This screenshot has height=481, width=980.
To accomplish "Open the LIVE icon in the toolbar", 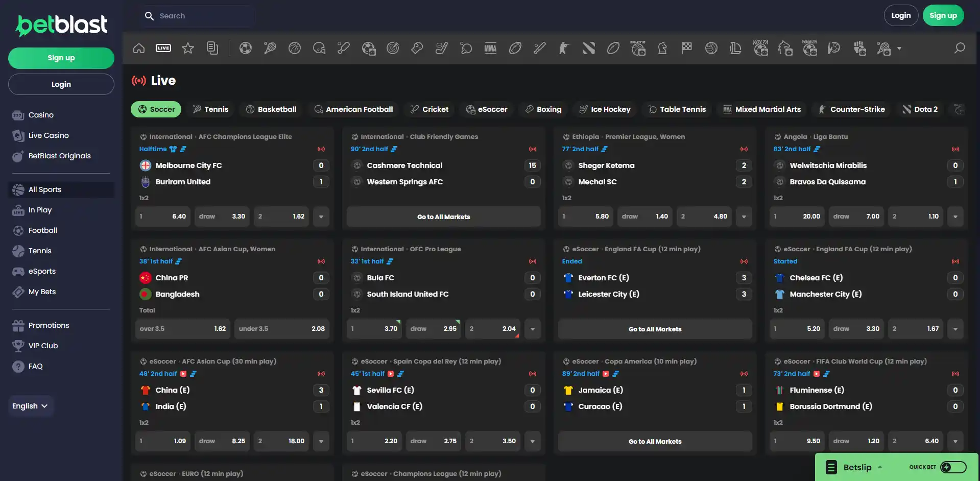I will 163,48.
